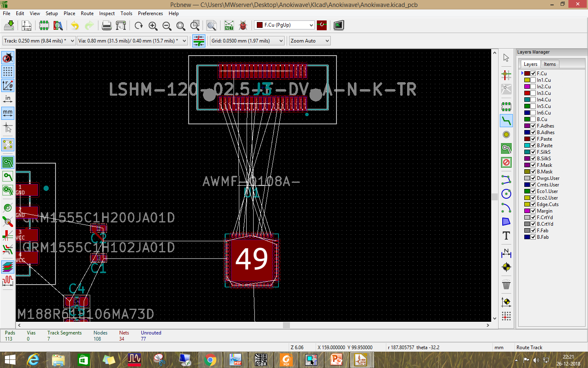Open the footprint editor icon
588x368 pixels.
pyautogui.click(x=44, y=25)
